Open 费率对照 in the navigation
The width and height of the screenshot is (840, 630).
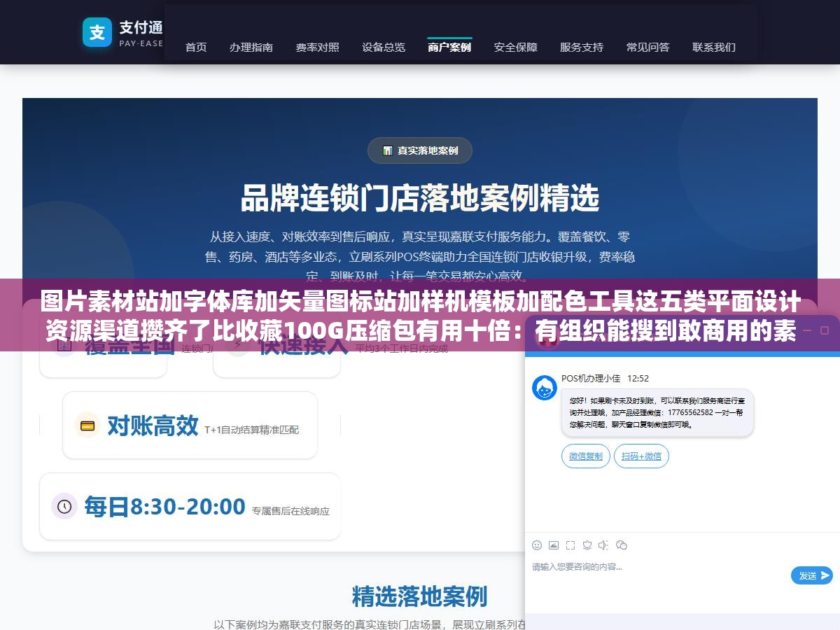(x=317, y=48)
